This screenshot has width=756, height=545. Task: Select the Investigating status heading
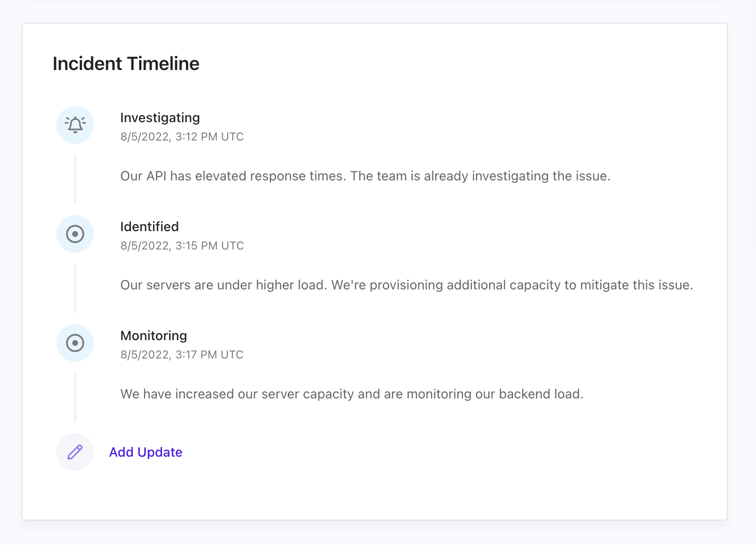coord(160,118)
